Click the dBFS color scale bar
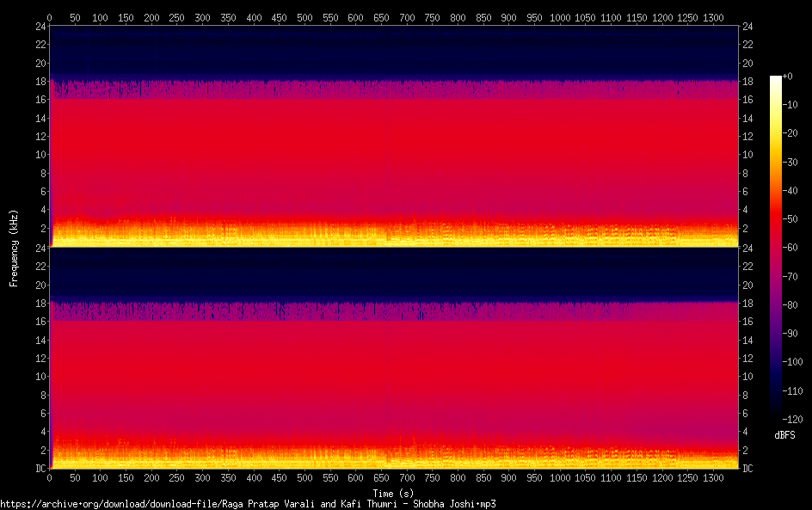This screenshot has height=510, width=812. (x=775, y=248)
